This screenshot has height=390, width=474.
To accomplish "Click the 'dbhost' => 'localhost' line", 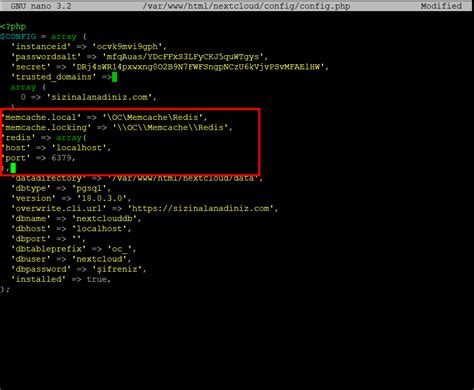I will coord(71,229).
